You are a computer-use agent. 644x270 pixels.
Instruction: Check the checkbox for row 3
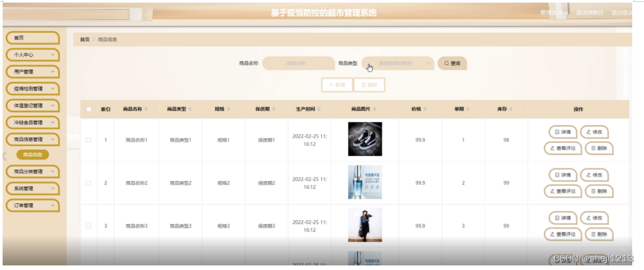click(x=88, y=226)
